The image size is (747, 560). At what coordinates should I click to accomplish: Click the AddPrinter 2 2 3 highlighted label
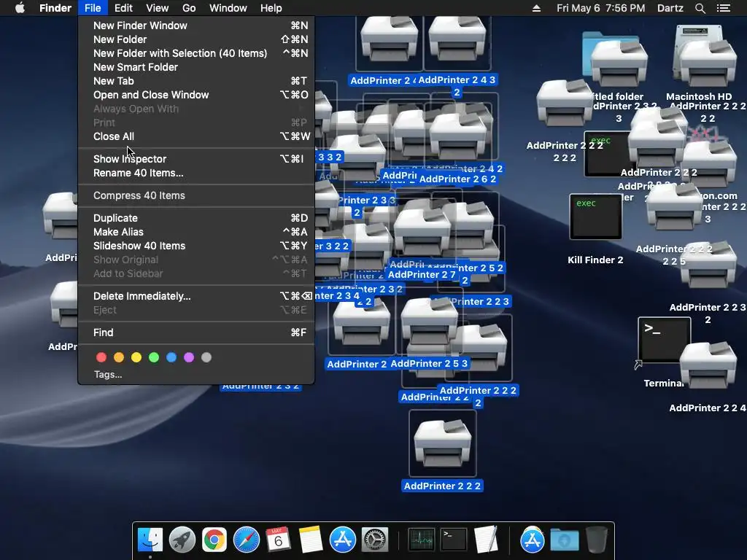click(478, 301)
